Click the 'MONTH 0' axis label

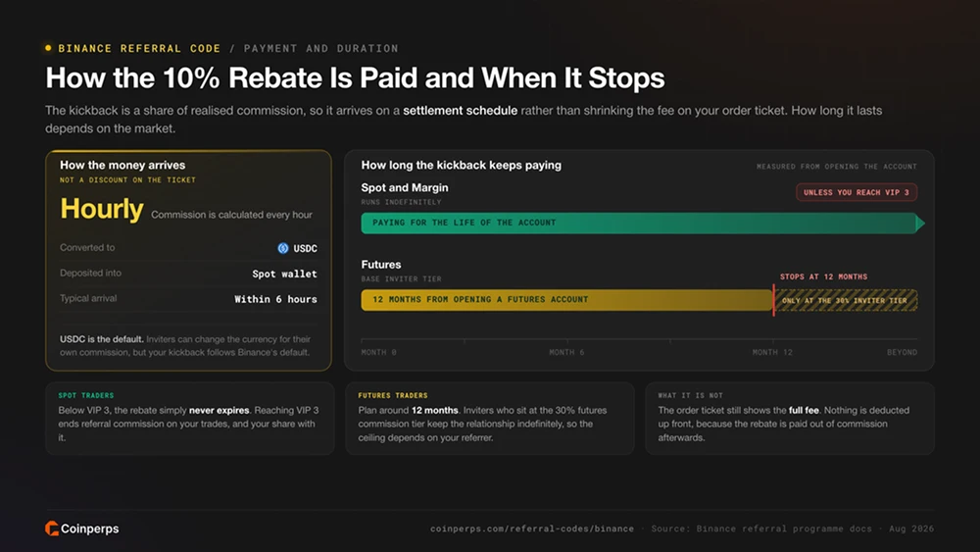(x=378, y=353)
